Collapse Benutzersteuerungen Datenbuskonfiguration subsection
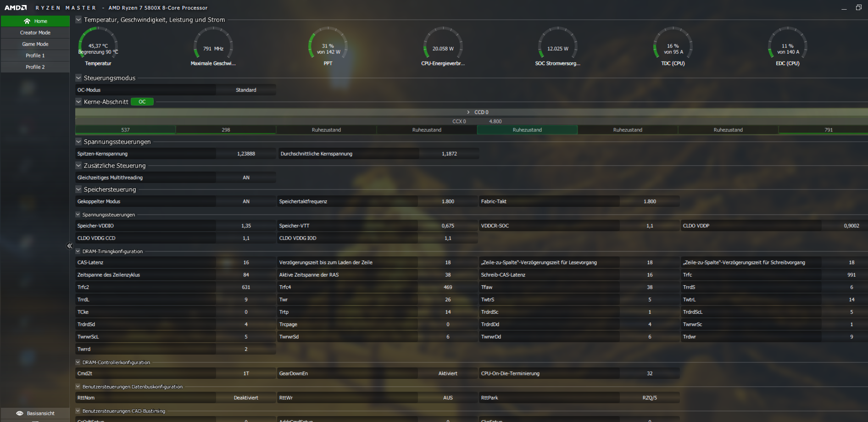The image size is (868, 422). (78, 387)
